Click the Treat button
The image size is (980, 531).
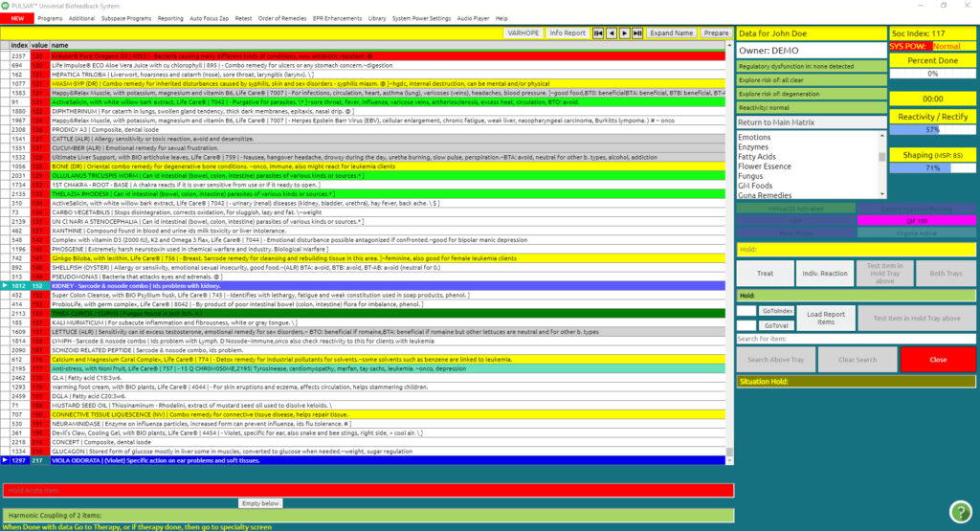click(x=765, y=274)
